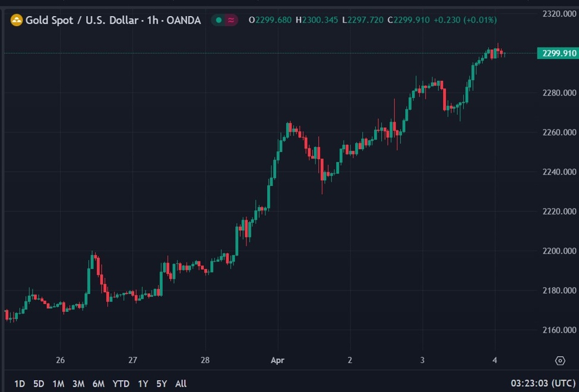The height and width of the screenshot is (392, 579).
Task: Click the 2200.000 level on price axis
Action: (559, 251)
